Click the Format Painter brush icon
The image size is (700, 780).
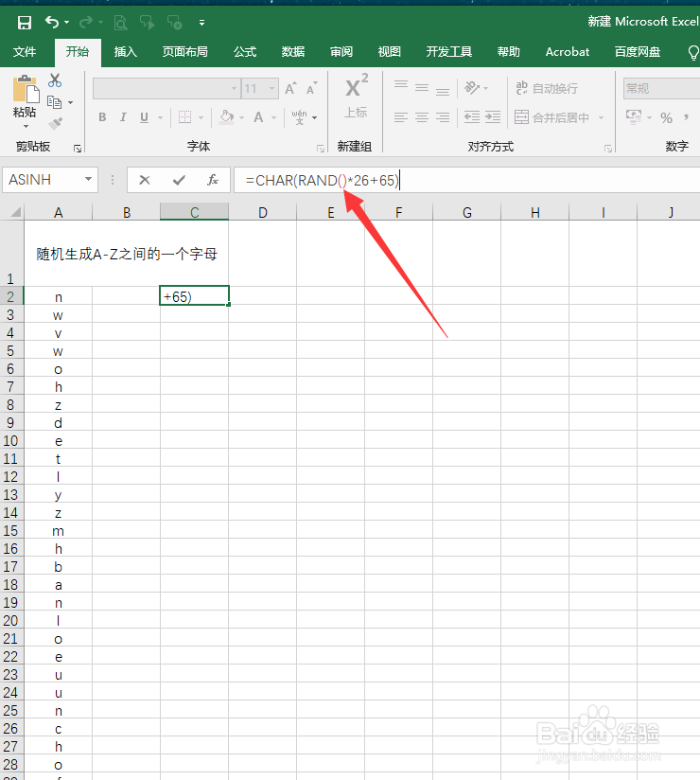pyautogui.click(x=55, y=123)
